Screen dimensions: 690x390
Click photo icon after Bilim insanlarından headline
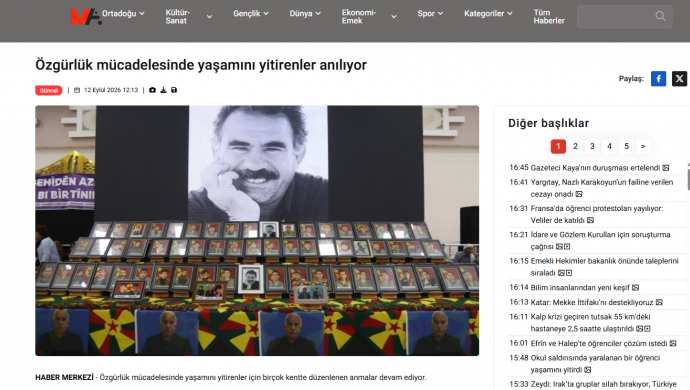tap(635, 287)
